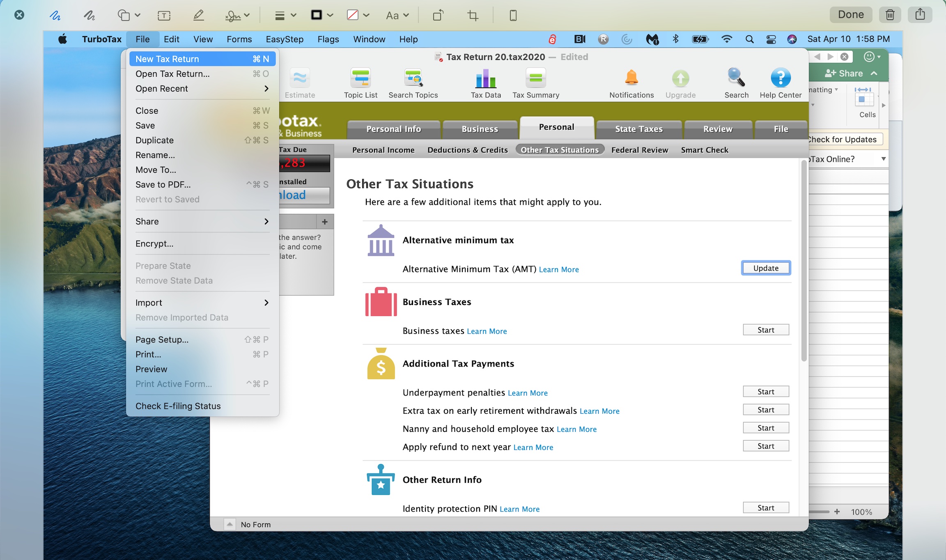Click Done in the markup toolbar
The width and height of the screenshot is (946, 560).
851,15
